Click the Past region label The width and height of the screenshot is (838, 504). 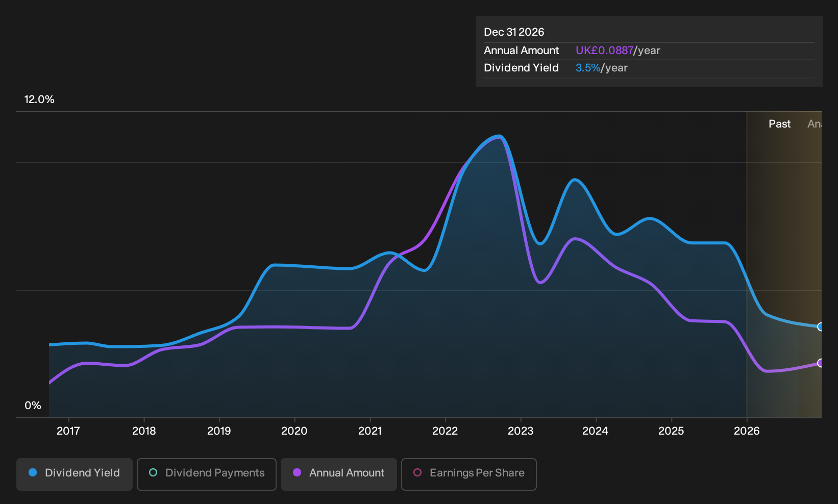click(x=779, y=124)
